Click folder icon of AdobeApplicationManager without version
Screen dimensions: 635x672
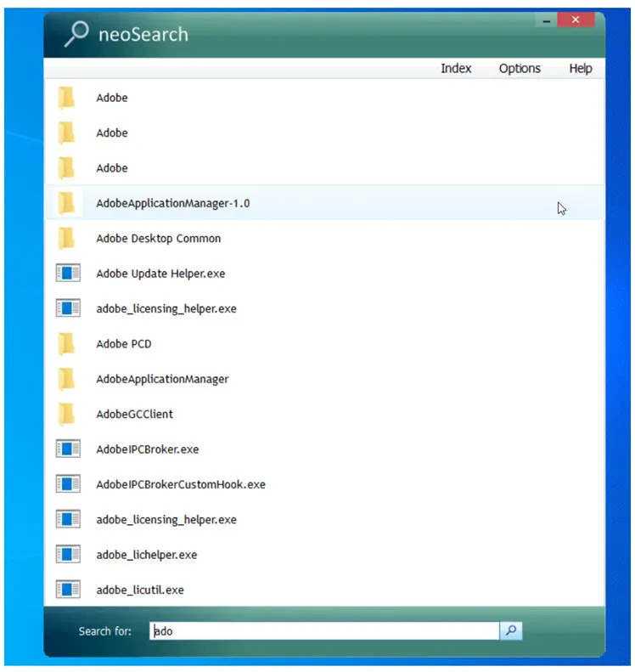[x=67, y=379]
